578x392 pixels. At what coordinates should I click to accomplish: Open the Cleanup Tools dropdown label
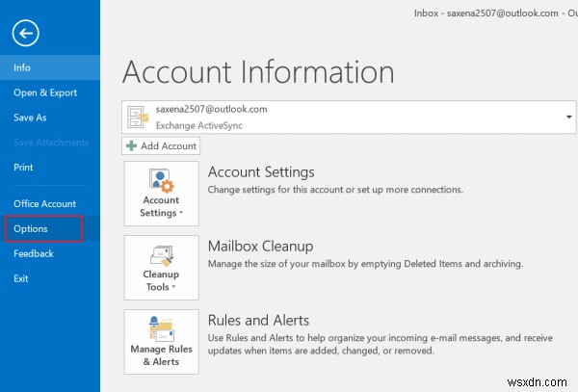(x=161, y=280)
